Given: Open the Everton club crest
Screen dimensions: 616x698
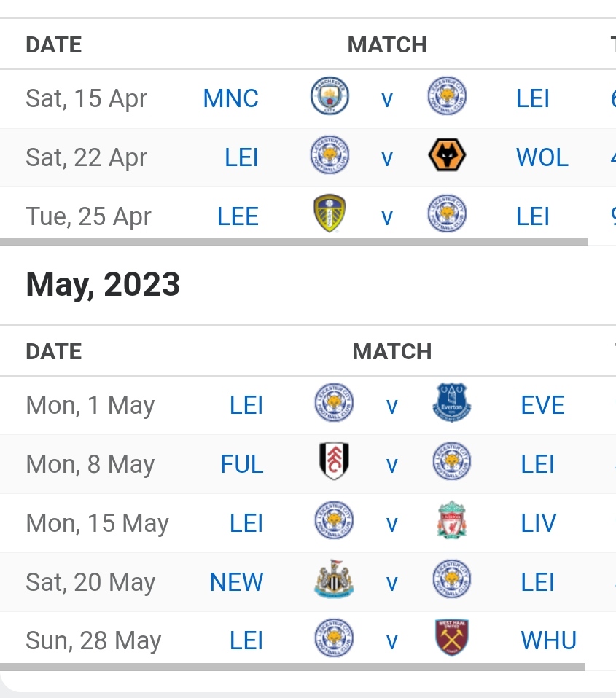Looking at the screenshot, I should (451, 405).
